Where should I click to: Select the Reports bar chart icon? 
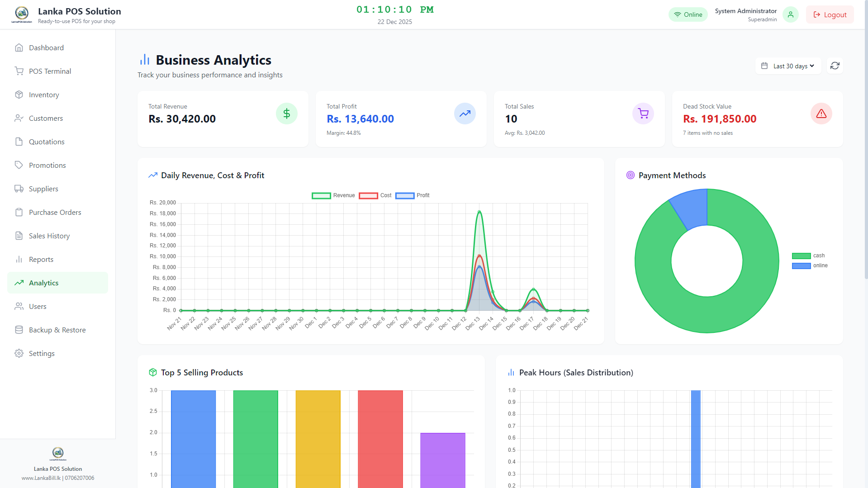coord(19,259)
